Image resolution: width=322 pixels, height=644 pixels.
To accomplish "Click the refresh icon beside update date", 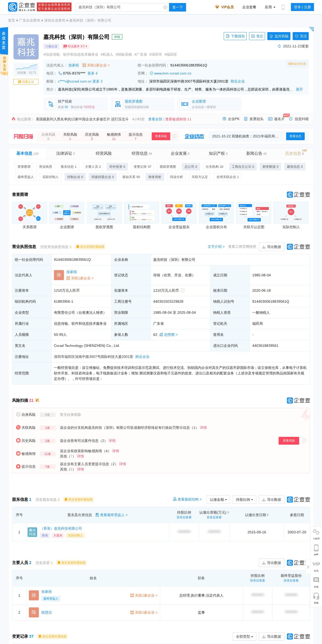I will (279, 46).
